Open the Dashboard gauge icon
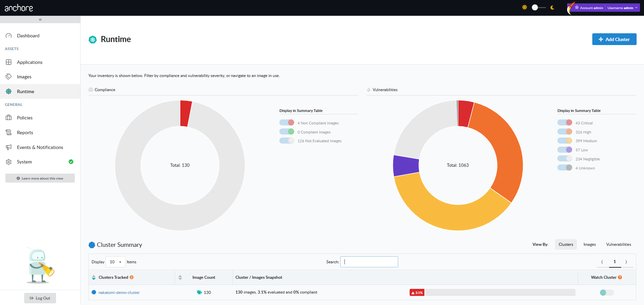This screenshot has height=305, width=644. pos(9,36)
